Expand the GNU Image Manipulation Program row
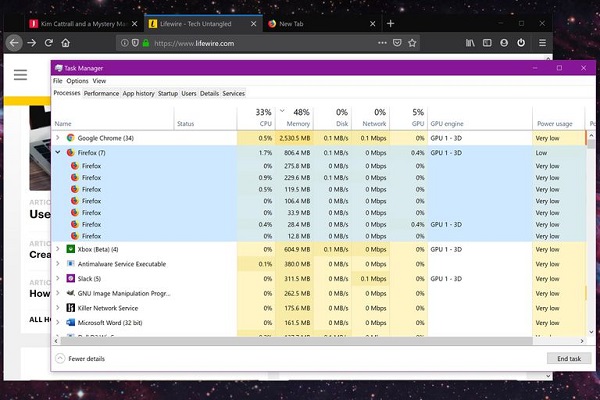Image resolution: width=600 pixels, height=400 pixels. point(58,293)
